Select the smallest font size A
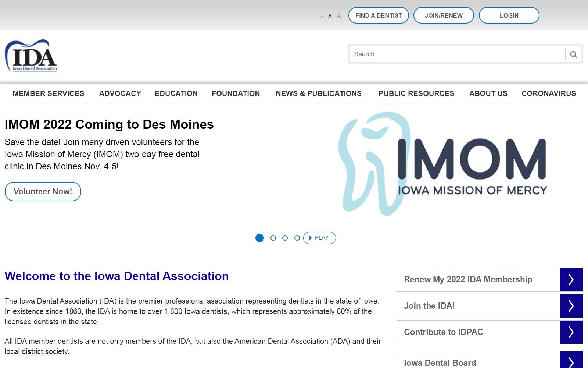Image resolution: width=588 pixels, height=368 pixels. [x=322, y=17]
